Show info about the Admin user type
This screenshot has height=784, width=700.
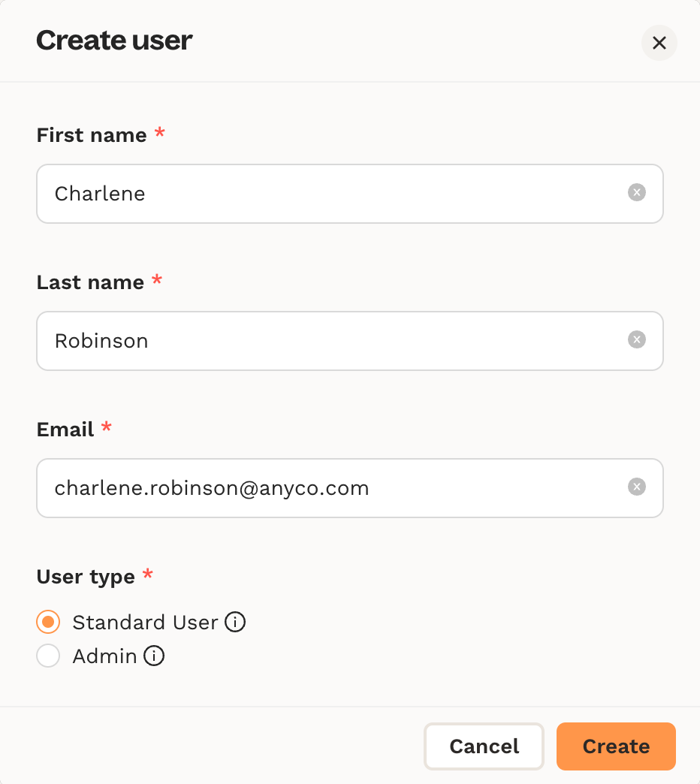point(153,656)
